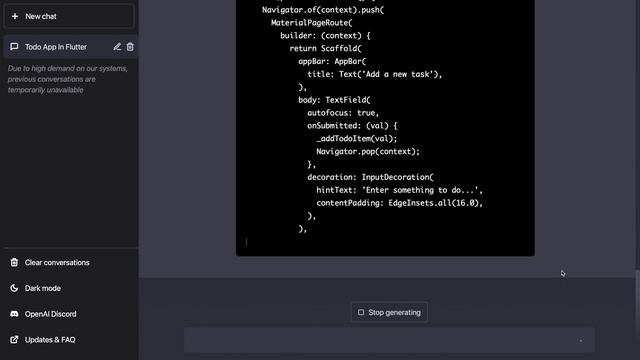Open the OpenAI Discord link
640x360 pixels.
point(50,314)
